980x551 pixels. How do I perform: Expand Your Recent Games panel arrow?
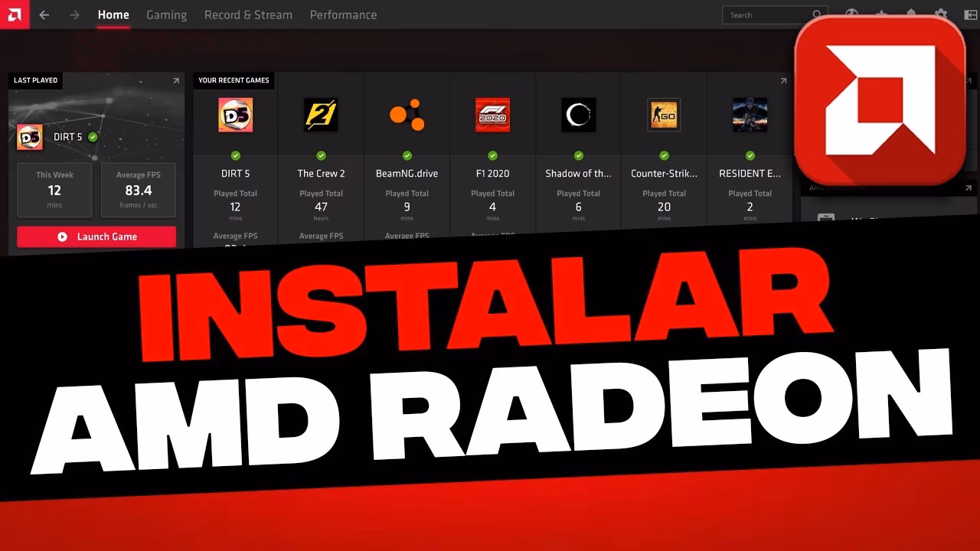coord(783,80)
